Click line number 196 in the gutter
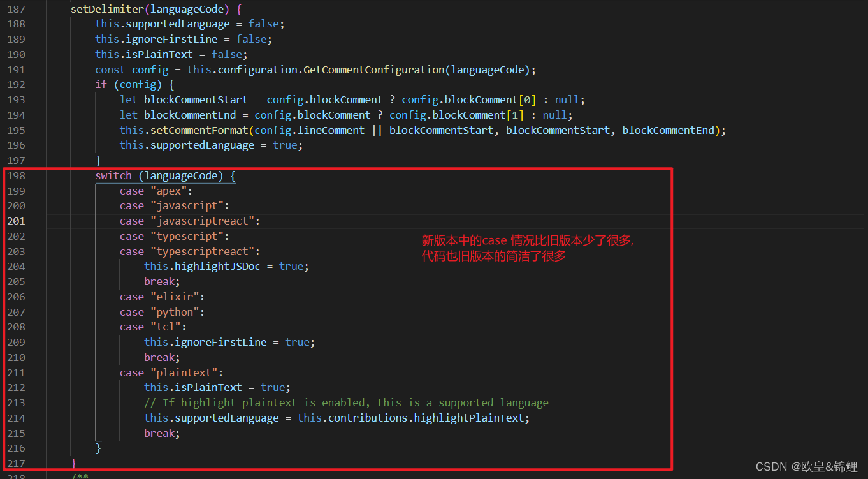The width and height of the screenshot is (868, 479). 16,145
